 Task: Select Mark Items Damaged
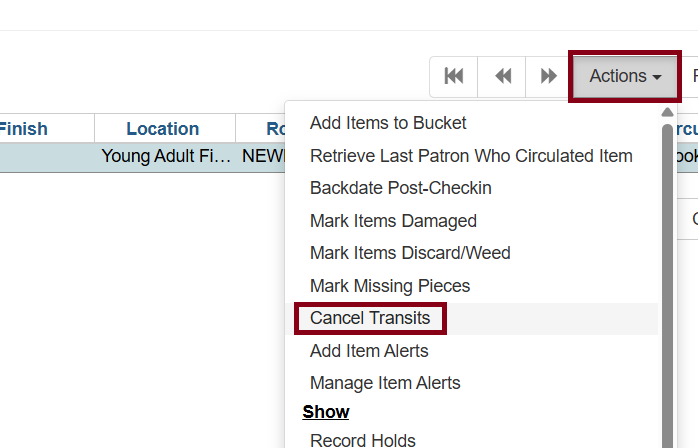tap(393, 221)
